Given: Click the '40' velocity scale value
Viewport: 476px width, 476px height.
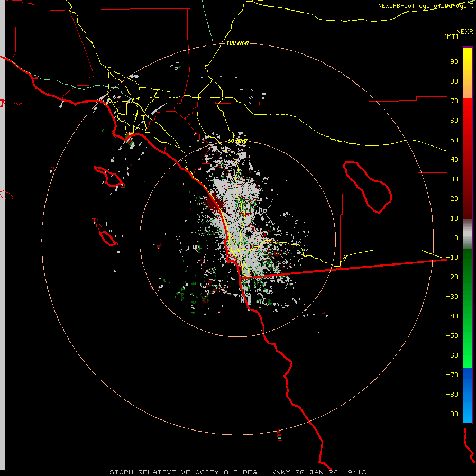Looking at the screenshot, I should [454, 160].
